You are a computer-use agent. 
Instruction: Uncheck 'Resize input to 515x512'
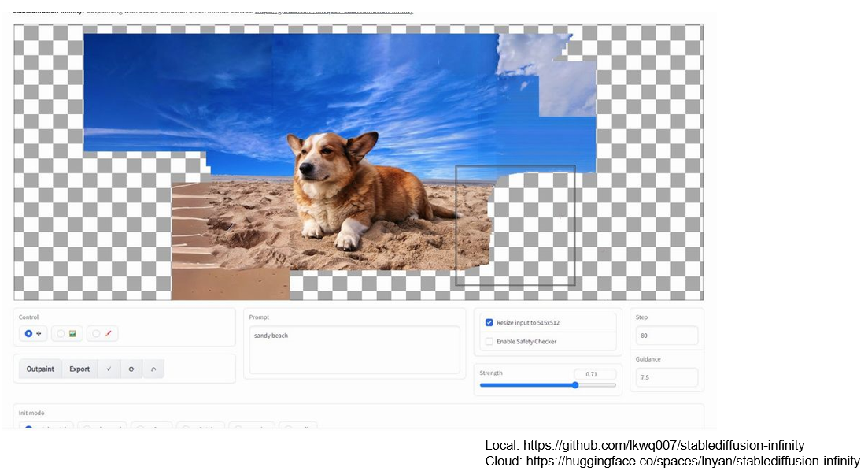[489, 323]
